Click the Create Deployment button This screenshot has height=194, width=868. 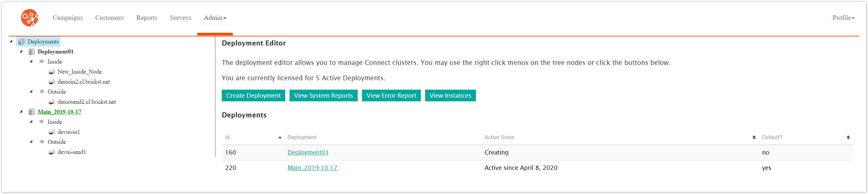click(253, 95)
